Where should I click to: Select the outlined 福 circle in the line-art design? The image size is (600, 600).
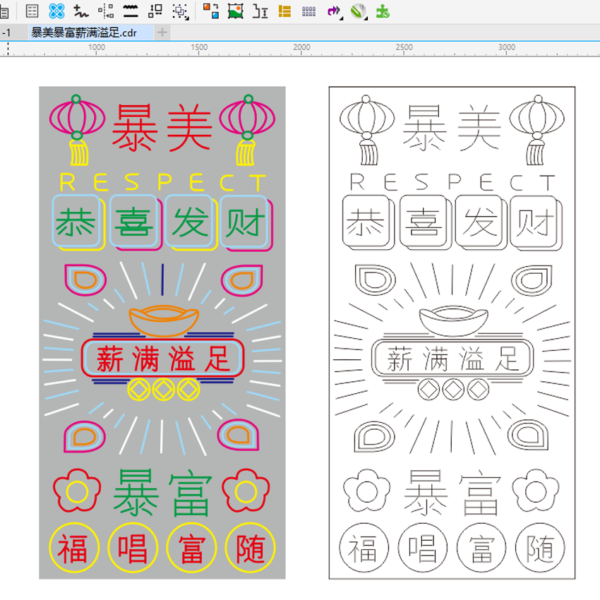tap(364, 548)
